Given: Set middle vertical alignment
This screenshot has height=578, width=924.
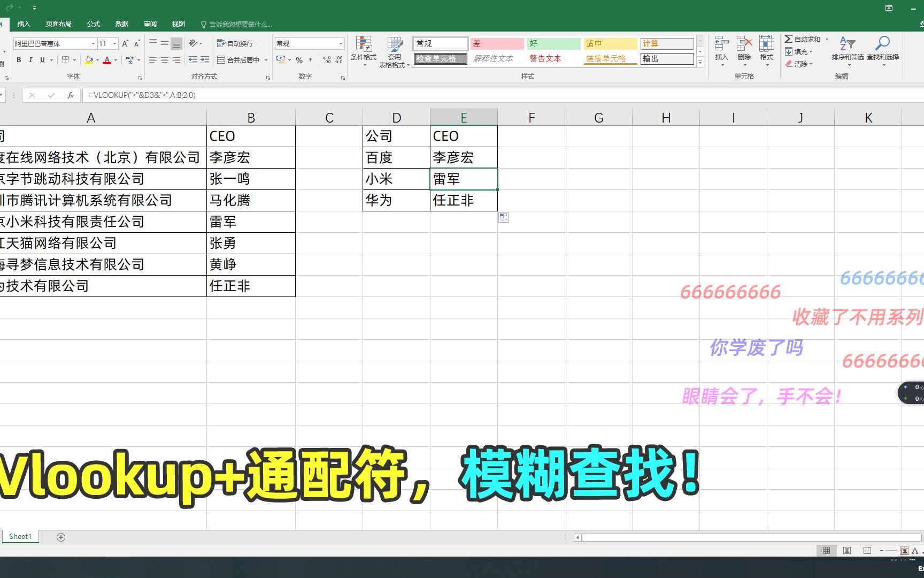Looking at the screenshot, I should tap(165, 43).
